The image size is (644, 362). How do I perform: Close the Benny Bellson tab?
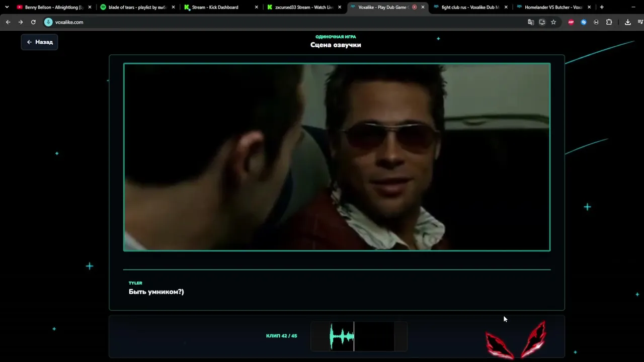pos(90,7)
